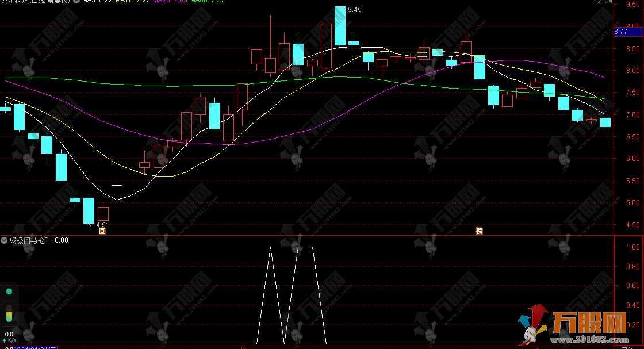644x349 pixels.
Task: Click the 1.00 indicator axis label
Action: tap(633, 247)
